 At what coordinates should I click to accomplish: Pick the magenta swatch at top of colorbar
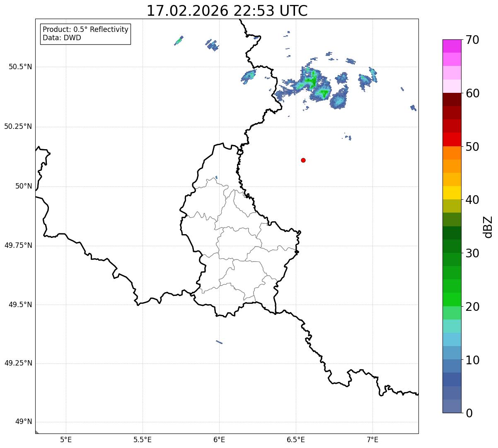tap(452, 46)
